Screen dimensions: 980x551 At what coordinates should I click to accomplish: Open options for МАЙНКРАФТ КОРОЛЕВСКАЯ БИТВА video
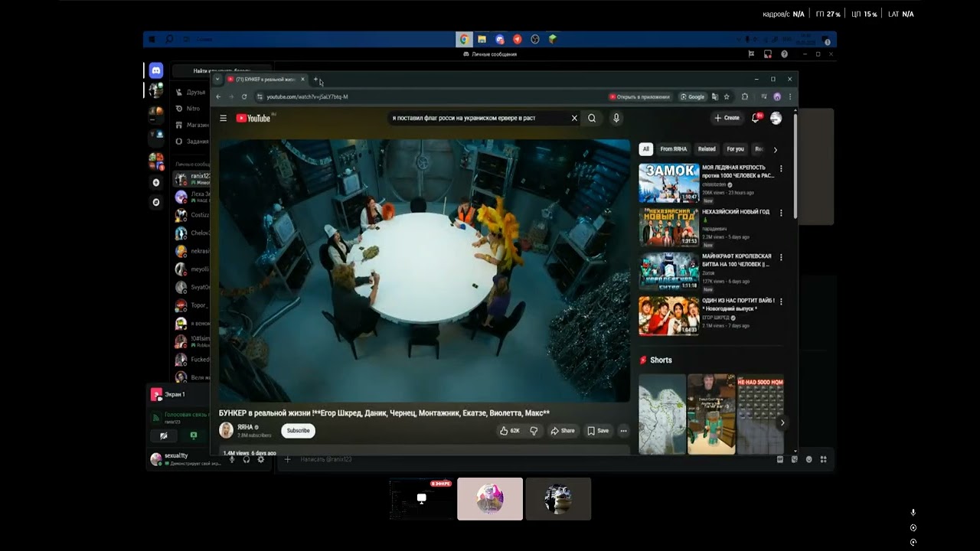pos(781,257)
